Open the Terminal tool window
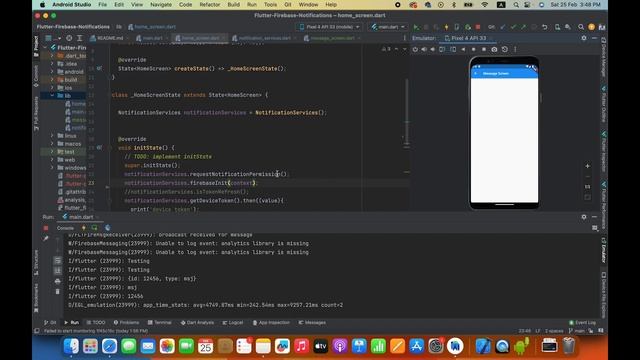The width and height of the screenshot is (640, 360). tap(160, 322)
